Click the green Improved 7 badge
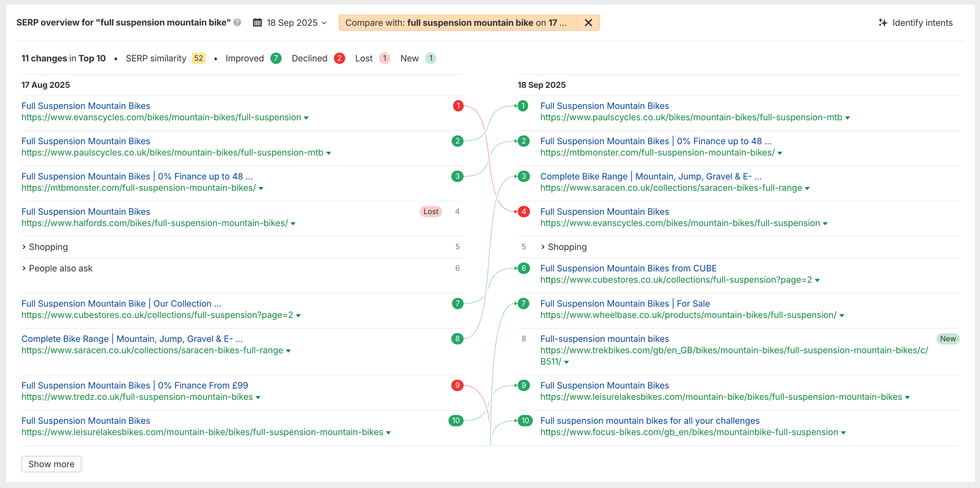The image size is (980, 488). click(x=276, y=58)
